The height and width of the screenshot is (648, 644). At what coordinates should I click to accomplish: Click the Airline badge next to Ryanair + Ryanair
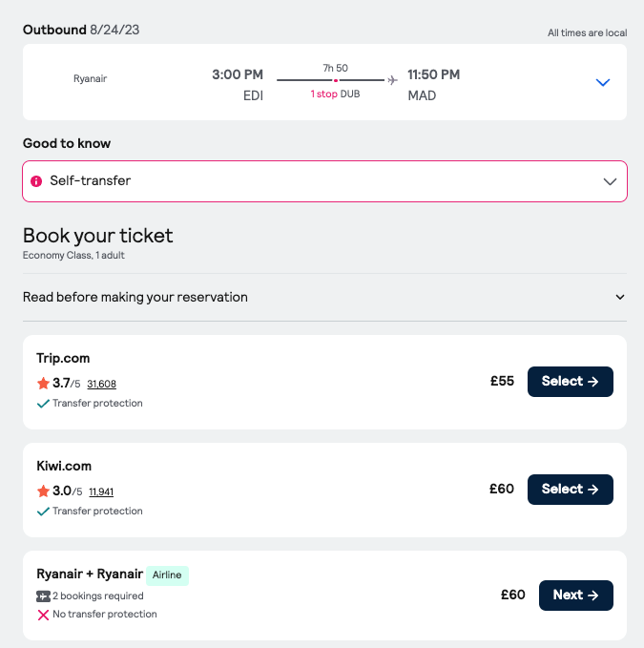tap(167, 575)
